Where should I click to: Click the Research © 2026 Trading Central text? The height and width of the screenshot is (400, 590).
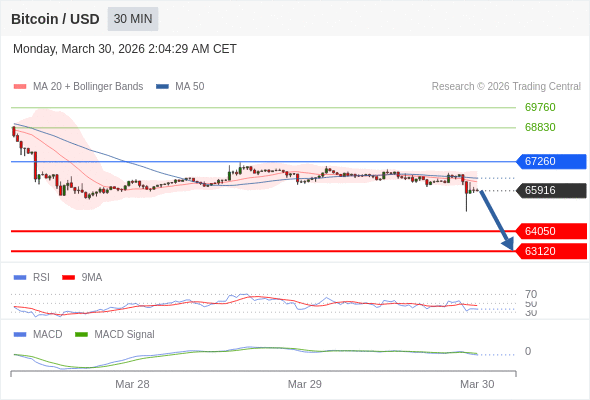(506, 87)
